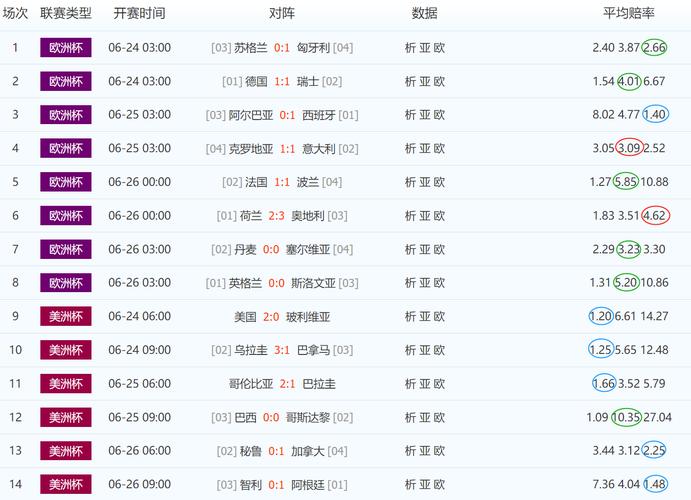
Task: Open 亚 link for 英格兰 vs 斯洛文尼亚
Action: point(425,283)
